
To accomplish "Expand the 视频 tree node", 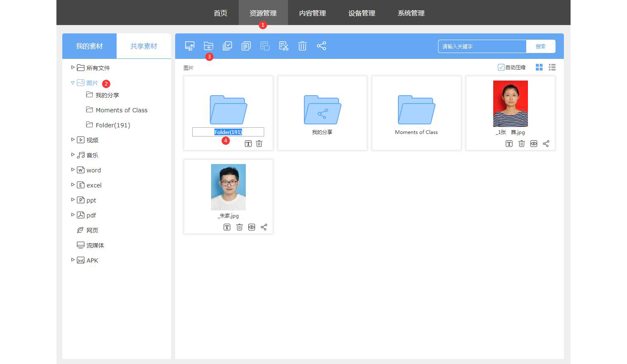I will point(73,140).
